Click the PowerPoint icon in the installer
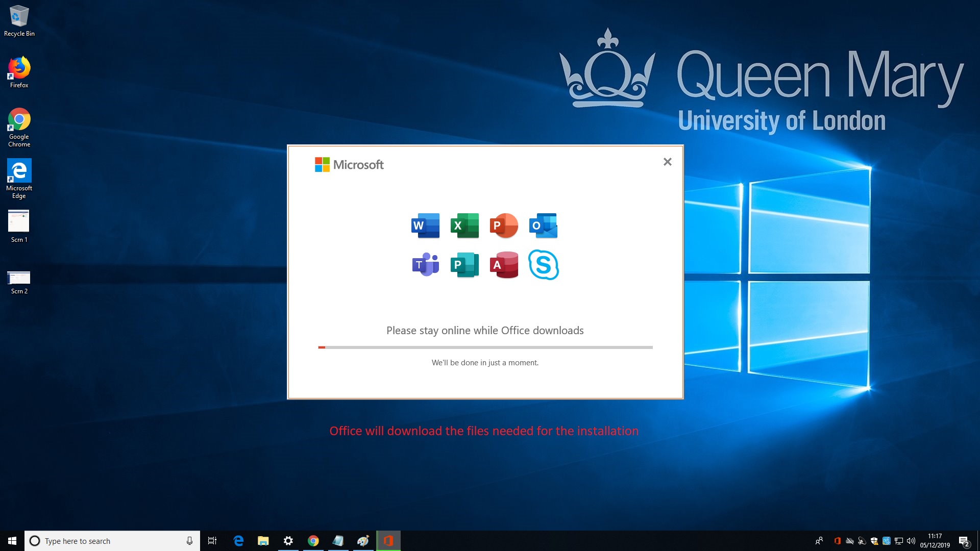The height and width of the screenshot is (551, 980). pyautogui.click(x=504, y=226)
